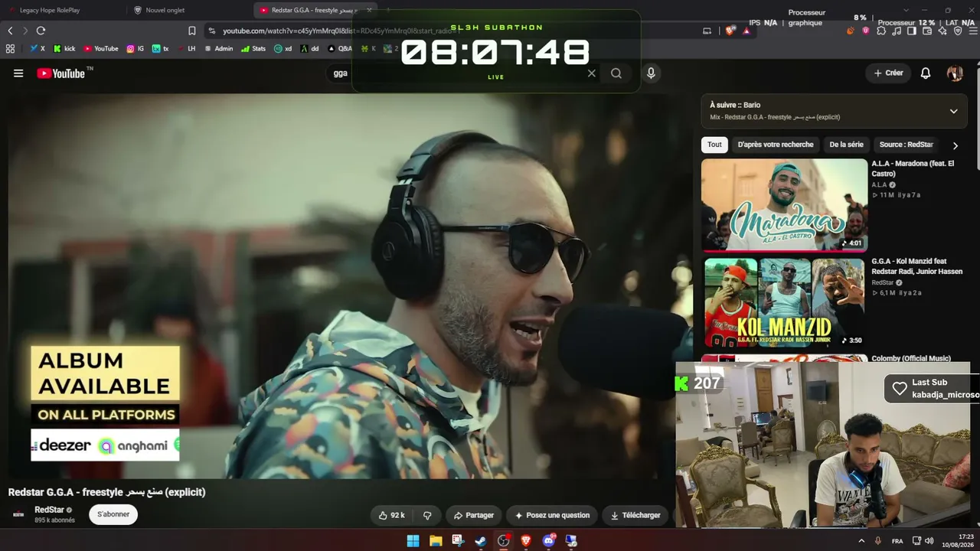980x551 pixels.
Task: Open A.L.A - Maradona video title
Action: pyautogui.click(x=913, y=168)
